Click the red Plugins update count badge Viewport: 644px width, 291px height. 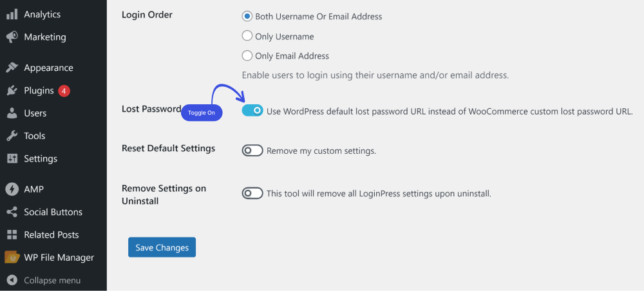click(x=64, y=91)
